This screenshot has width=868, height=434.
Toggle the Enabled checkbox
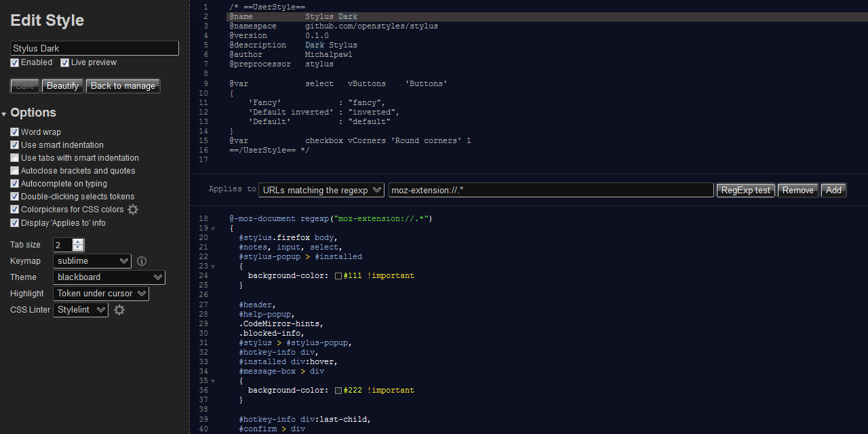[15, 62]
